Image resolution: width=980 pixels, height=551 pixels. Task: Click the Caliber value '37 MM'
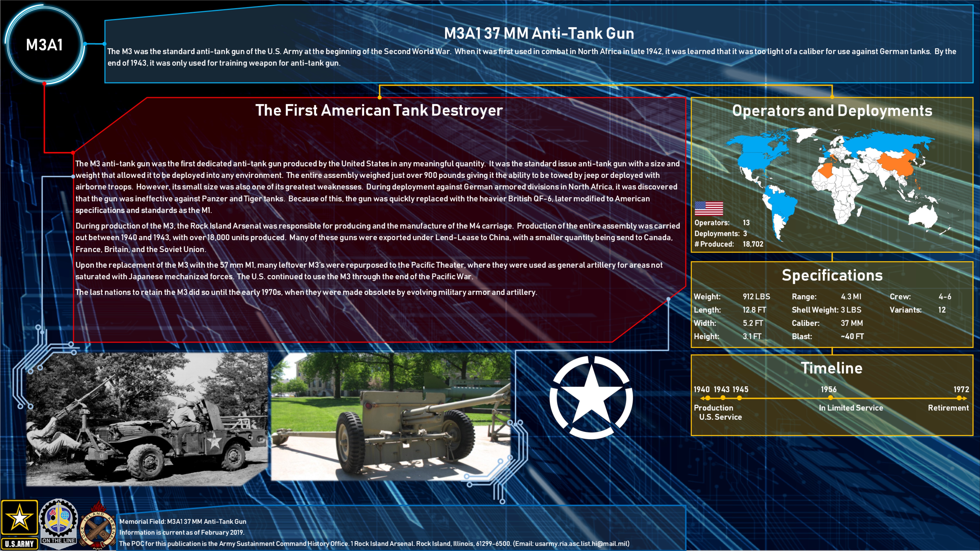tap(852, 323)
